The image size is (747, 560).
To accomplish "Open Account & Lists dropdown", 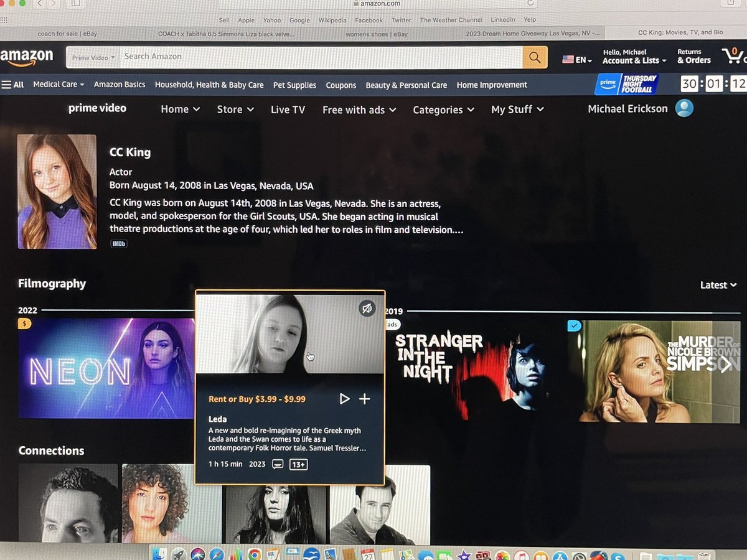I will [634, 57].
